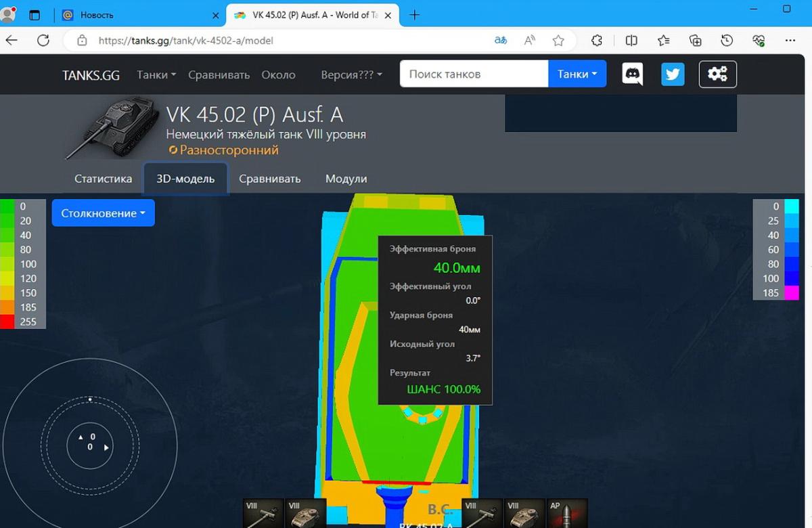
Task: Open the Twitter bird icon
Action: pyautogui.click(x=673, y=74)
